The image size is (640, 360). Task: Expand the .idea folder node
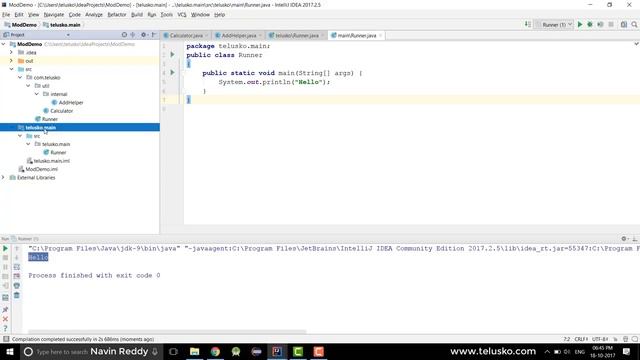[x=11, y=53]
